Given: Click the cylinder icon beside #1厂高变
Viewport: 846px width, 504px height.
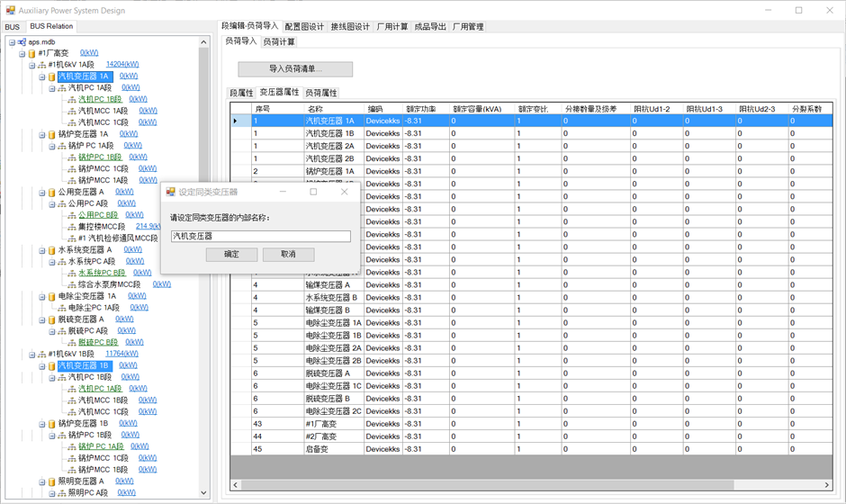Looking at the screenshot, I should pos(31,53).
